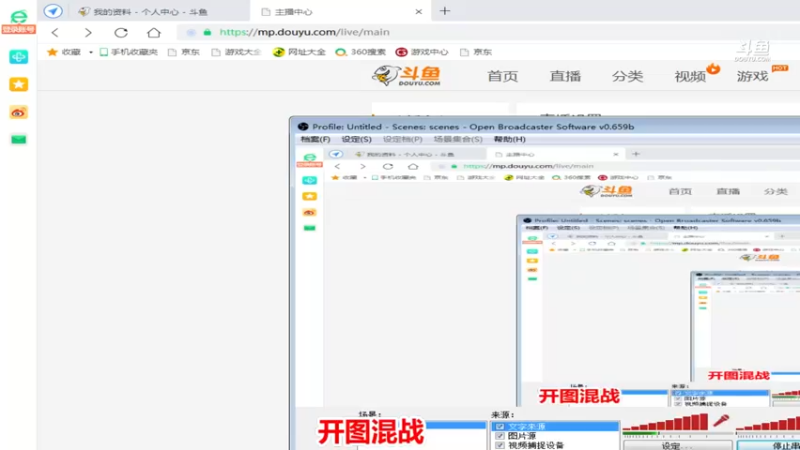This screenshot has width=800, height=450.
Task: Select the 图片源 source row
Action: 555,436
